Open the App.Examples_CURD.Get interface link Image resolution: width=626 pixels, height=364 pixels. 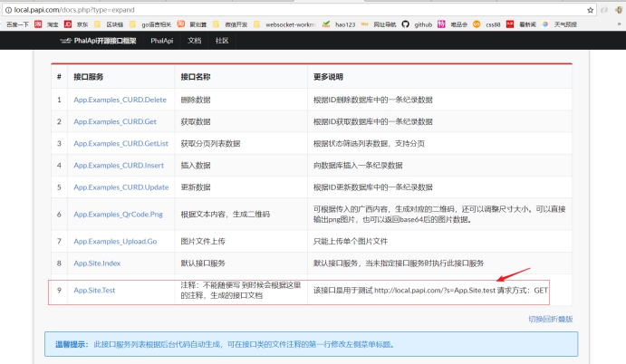click(x=115, y=121)
